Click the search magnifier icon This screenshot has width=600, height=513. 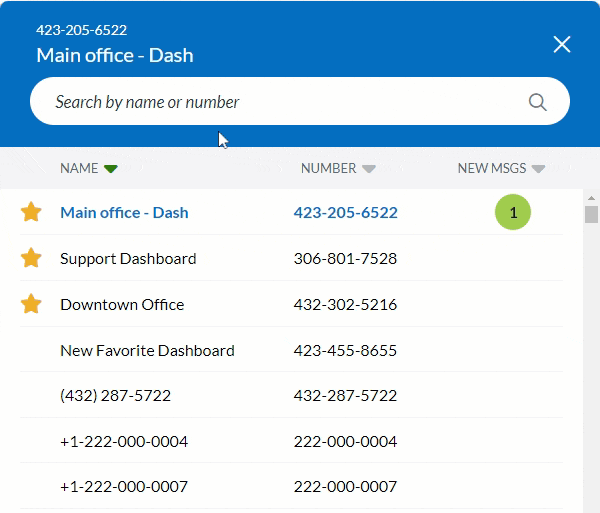point(537,102)
